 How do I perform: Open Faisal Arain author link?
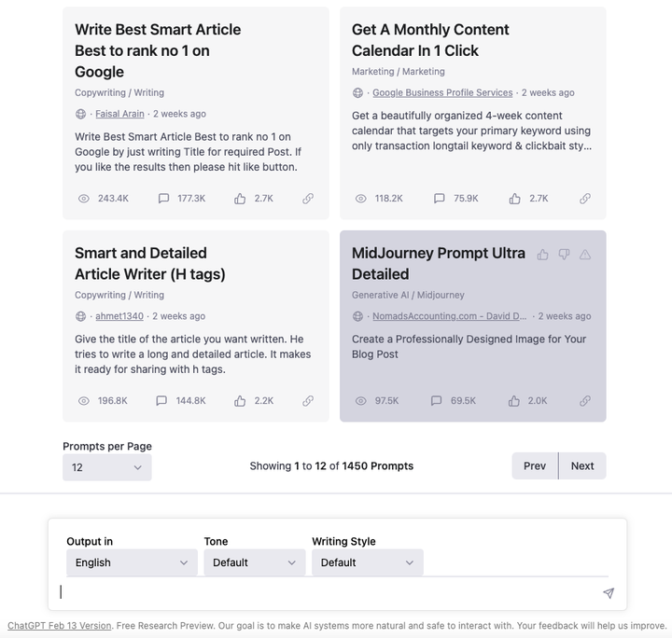click(119, 114)
